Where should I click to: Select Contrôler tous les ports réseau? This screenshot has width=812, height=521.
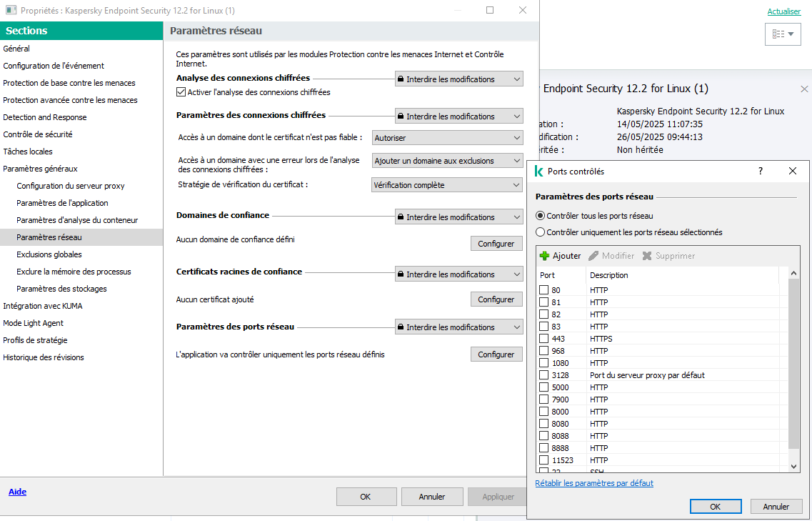click(540, 216)
